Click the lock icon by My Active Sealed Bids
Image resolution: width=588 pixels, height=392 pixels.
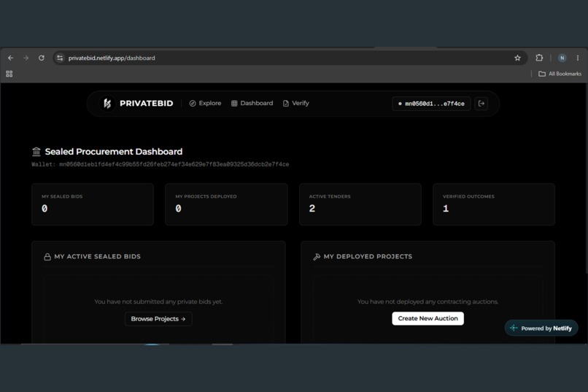click(x=47, y=256)
